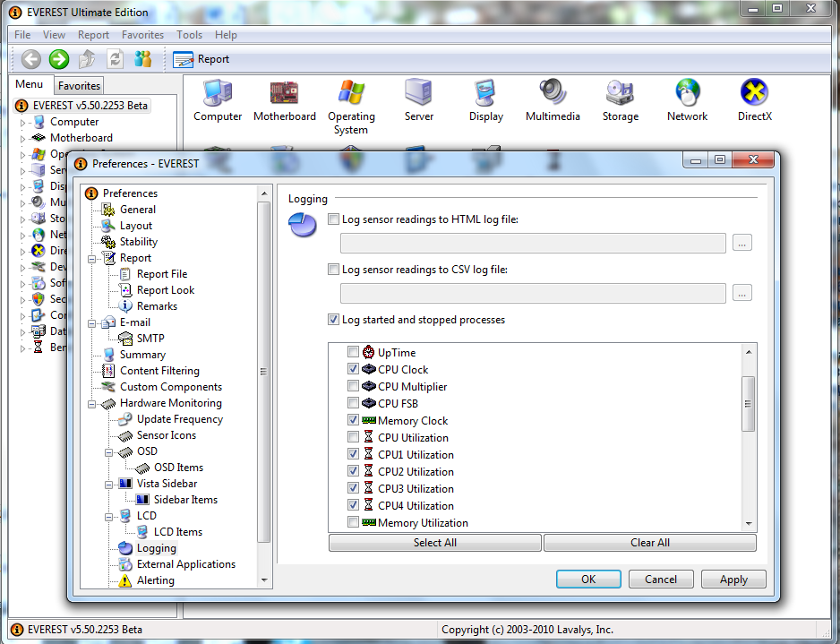Click the Select All button
The width and height of the screenshot is (840, 644).
click(435, 543)
